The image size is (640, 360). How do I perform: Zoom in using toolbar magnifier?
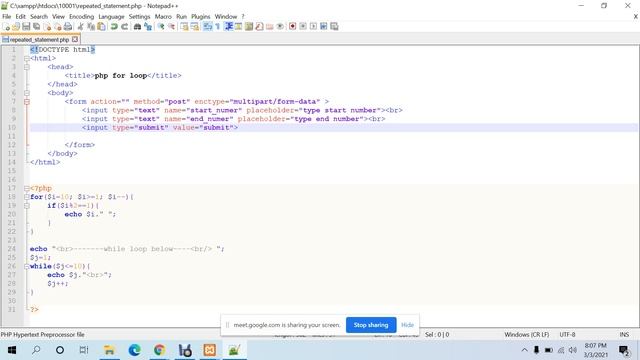pos(161,27)
